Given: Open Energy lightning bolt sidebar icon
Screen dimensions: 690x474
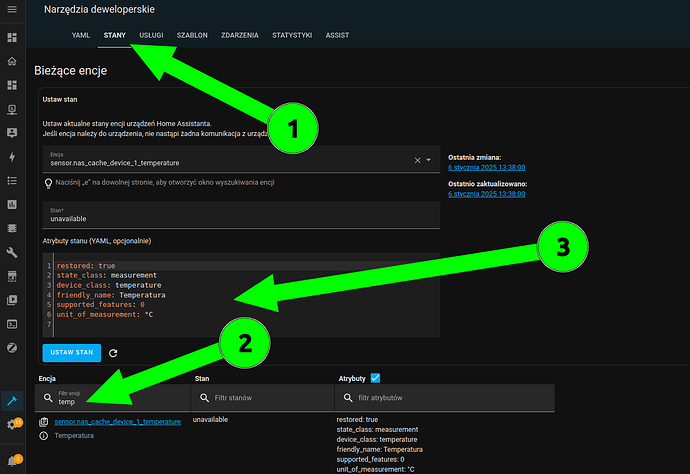Looking at the screenshot, I should coord(12,157).
